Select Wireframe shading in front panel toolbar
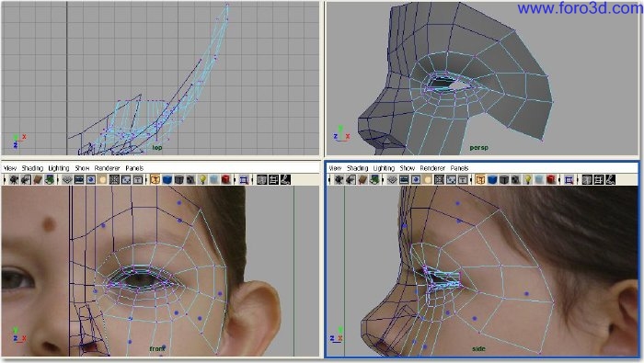 click(x=155, y=179)
